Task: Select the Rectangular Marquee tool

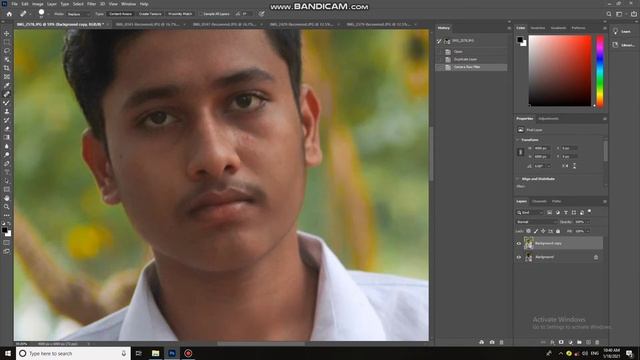Action: pyautogui.click(x=7, y=42)
